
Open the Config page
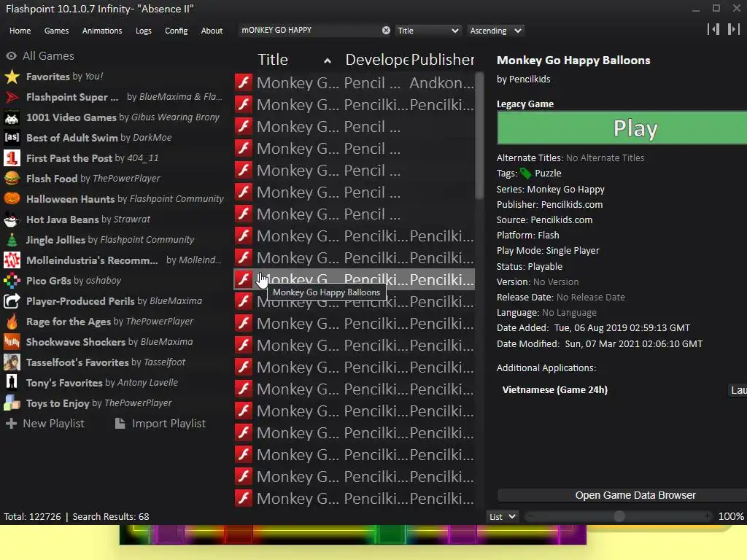point(177,31)
